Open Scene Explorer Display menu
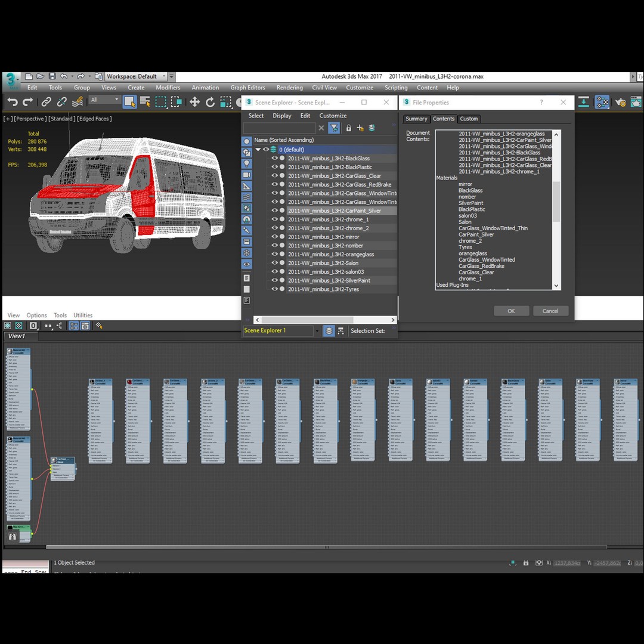644x644 pixels. click(281, 116)
